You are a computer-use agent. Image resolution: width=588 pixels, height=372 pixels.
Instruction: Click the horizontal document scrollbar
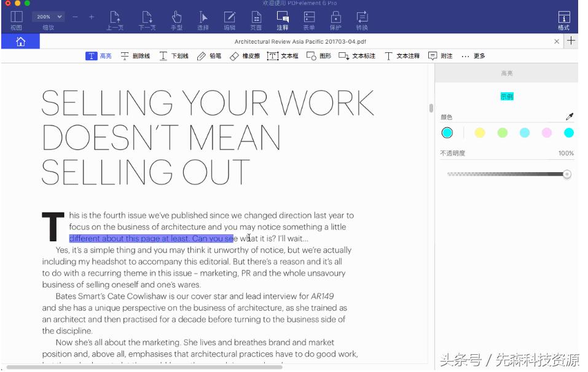pyautogui.click(x=144, y=367)
